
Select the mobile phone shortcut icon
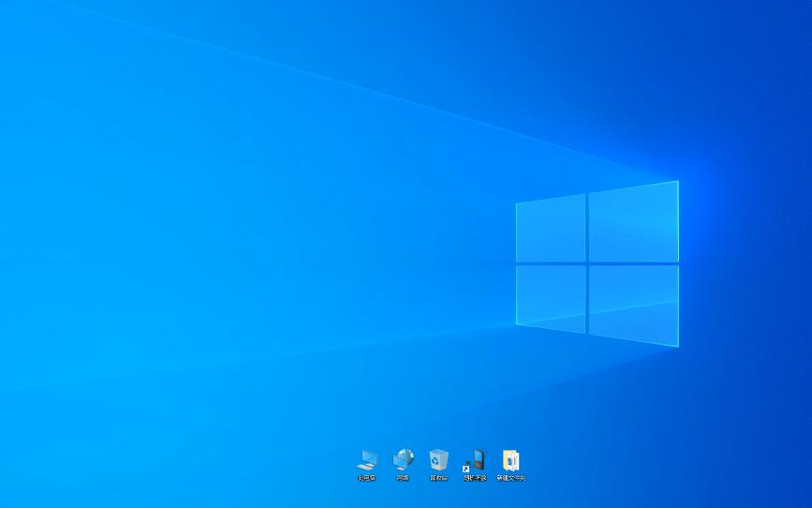(x=476, y=460)
